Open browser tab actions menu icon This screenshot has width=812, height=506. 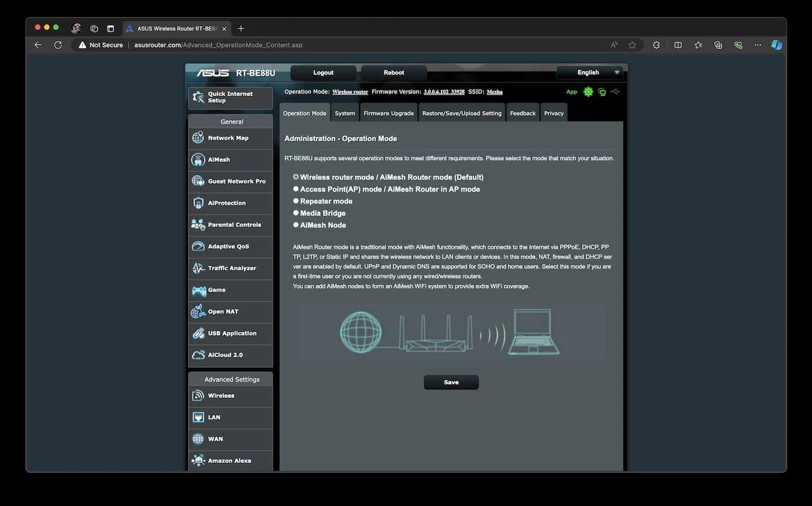(x=110, y=28)
